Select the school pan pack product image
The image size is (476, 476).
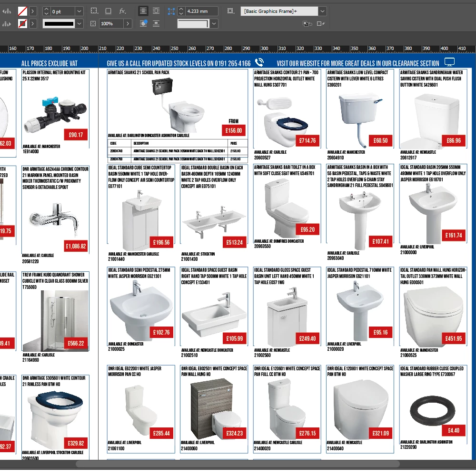[178, 104]
